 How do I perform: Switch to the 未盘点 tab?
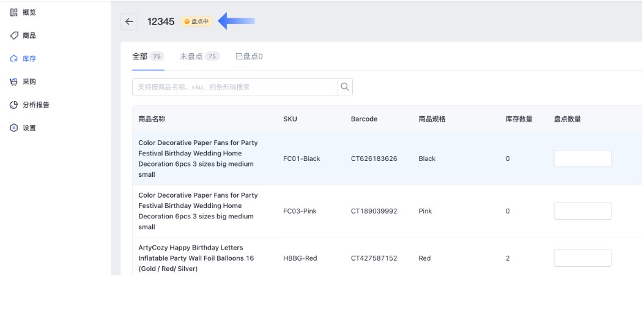tap(191, 56)
